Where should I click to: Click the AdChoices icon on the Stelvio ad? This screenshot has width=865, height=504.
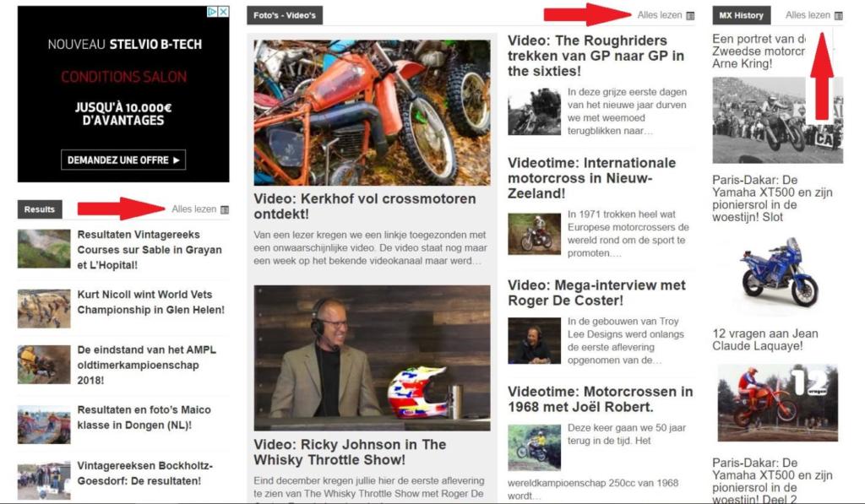[212, 12]
